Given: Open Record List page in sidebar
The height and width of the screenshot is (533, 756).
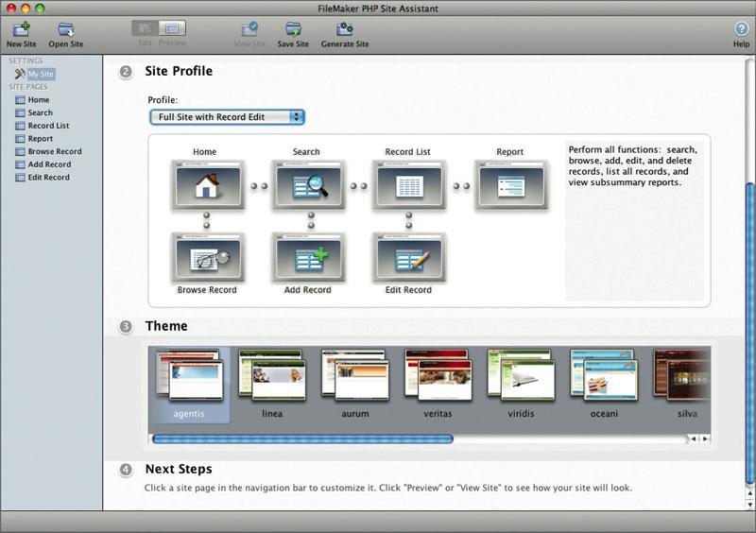Looking at the screenshot, I should (48, 126).
